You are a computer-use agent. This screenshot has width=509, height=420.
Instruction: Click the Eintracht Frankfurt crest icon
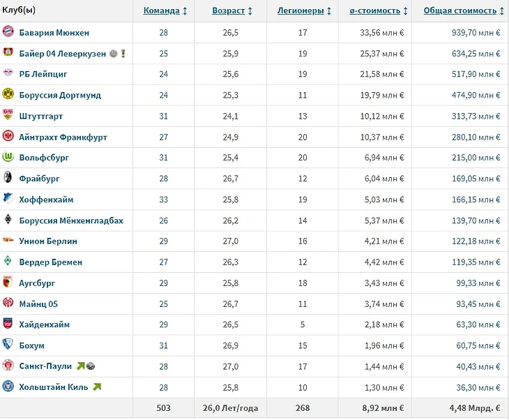[x=8, y=137]
